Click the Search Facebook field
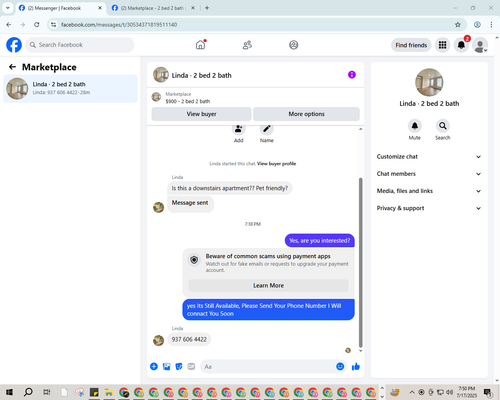Image resolution: width=500 pixels, height=400 pixels. click(x=80, y=45)
